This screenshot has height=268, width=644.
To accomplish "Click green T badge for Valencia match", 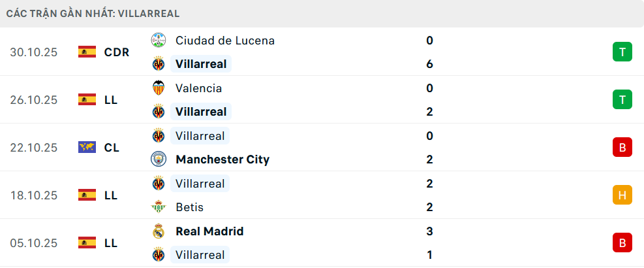I will tap(622, 99).
